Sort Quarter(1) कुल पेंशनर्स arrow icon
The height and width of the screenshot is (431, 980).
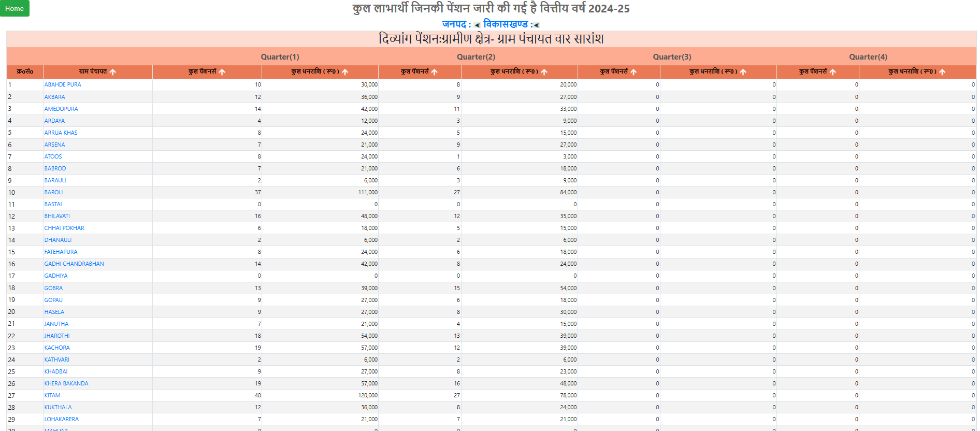222,72
